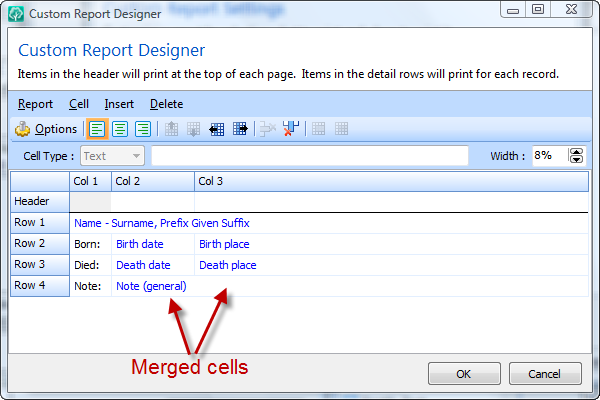Select the Col 3 column header
Screen dimensions: 600x400
coord(391,181)
